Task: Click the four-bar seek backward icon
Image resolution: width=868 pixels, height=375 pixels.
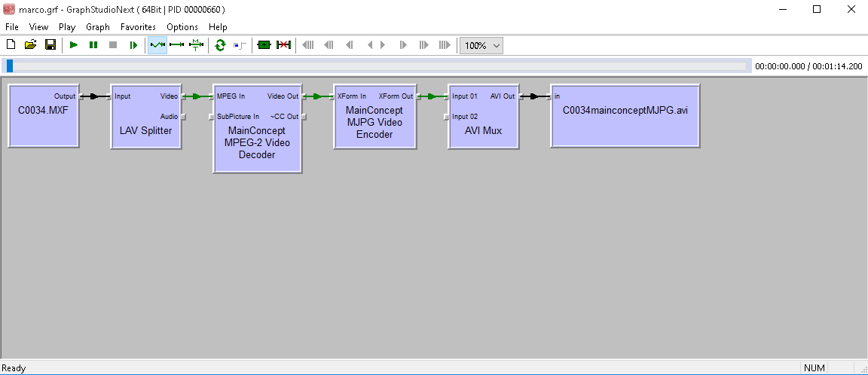Action: coord(307,45)
